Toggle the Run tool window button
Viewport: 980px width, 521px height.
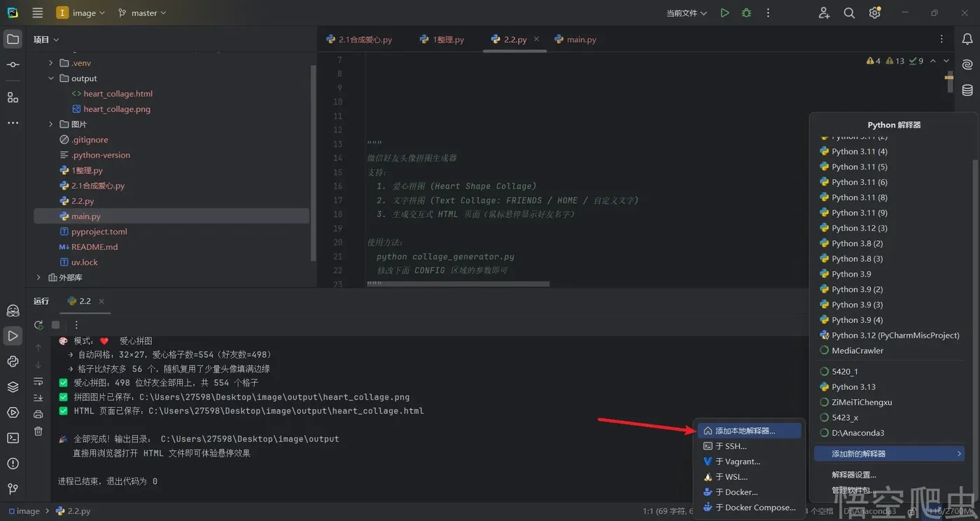13,336
